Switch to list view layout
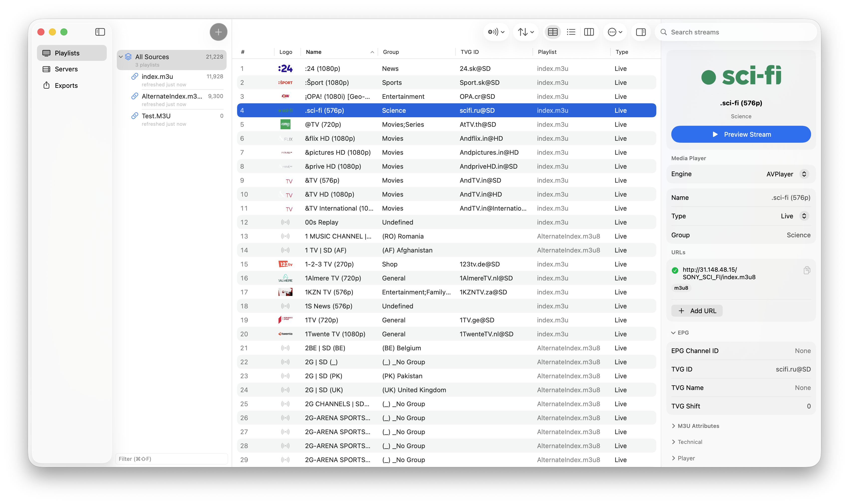The width and height of the screenshot is (849, 504). click(571, 32)
